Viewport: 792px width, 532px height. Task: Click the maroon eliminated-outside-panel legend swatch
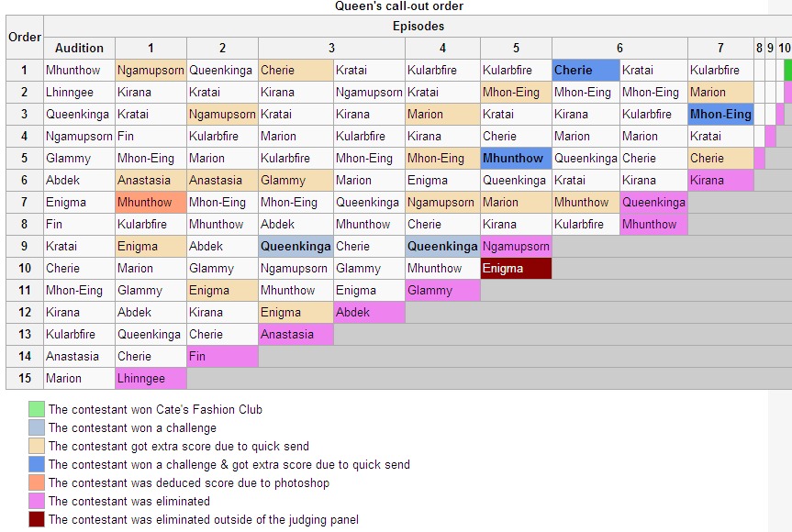tap(37, 519)
